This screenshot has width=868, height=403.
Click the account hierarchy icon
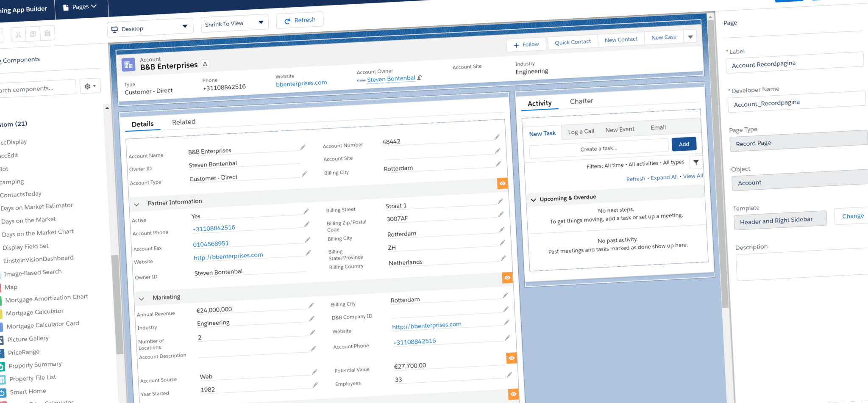tap(205, 64)
